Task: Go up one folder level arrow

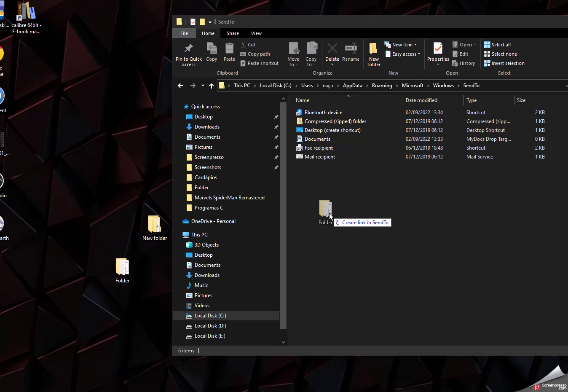Action: (212, 86)
